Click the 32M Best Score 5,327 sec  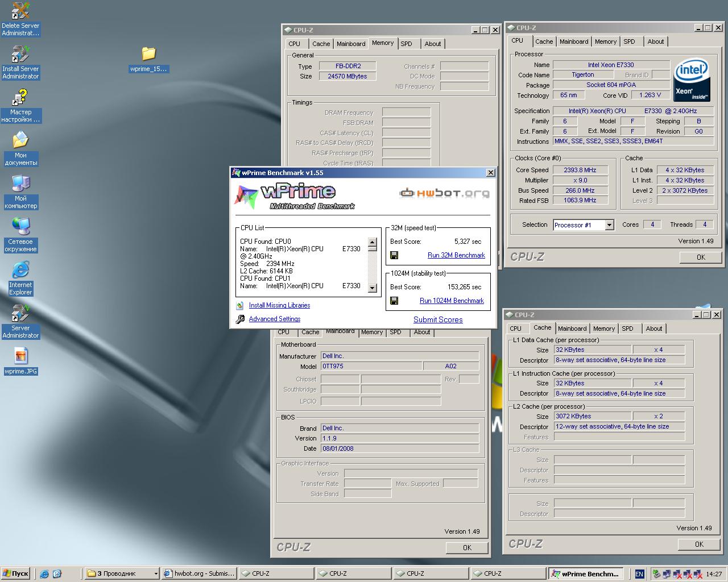point(468,242)
